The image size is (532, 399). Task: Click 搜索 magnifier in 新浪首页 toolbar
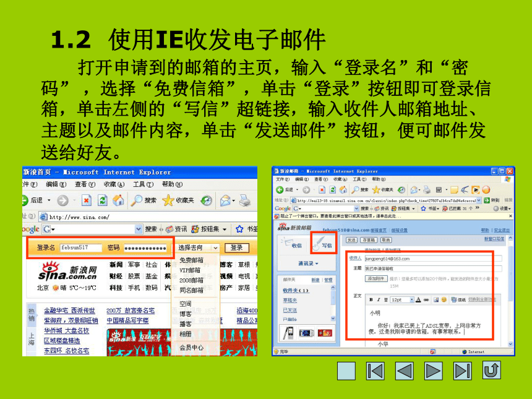[x=144, y=200]
